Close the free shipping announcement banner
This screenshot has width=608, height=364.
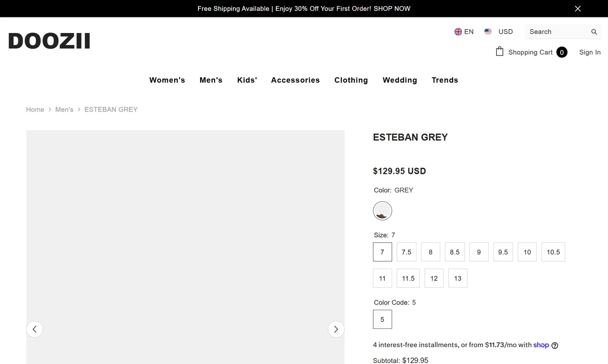click(x=578, y=9)
